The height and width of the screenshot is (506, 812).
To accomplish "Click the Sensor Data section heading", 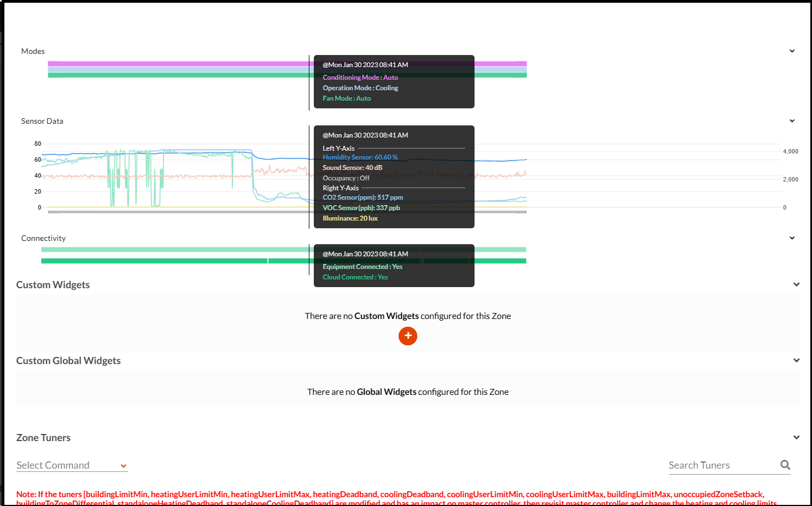I will pos(42,121).
